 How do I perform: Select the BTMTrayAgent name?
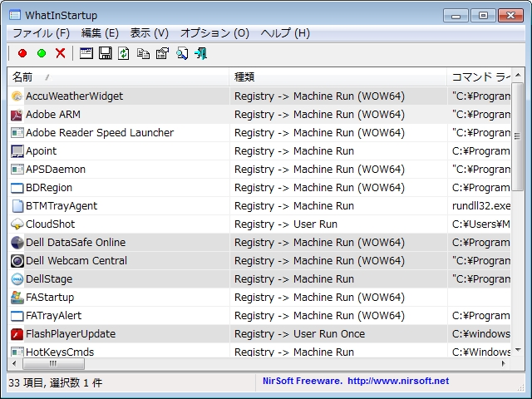(x=62, y=206)
